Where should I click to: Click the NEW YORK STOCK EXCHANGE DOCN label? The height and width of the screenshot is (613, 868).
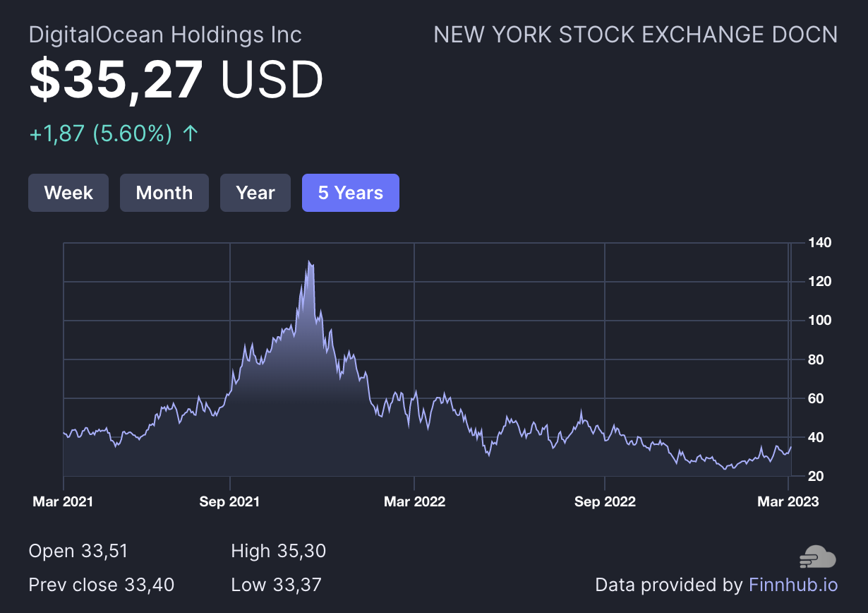635,35
